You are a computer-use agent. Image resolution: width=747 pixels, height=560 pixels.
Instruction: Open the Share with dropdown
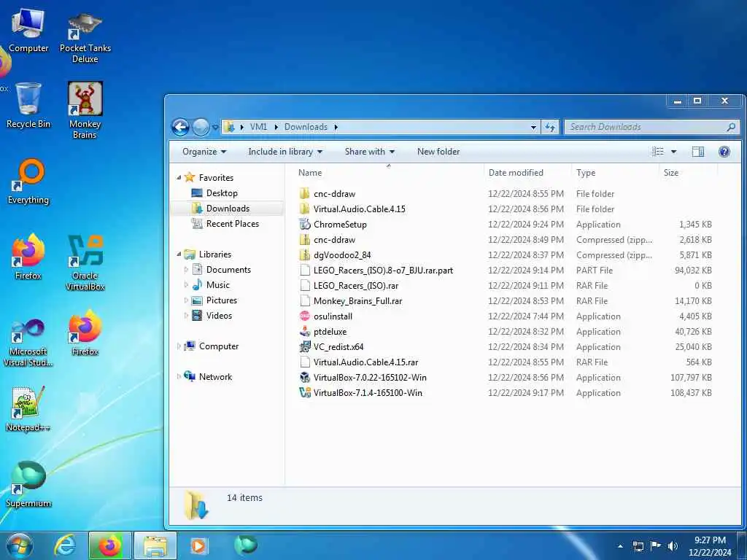pos(370,152)
